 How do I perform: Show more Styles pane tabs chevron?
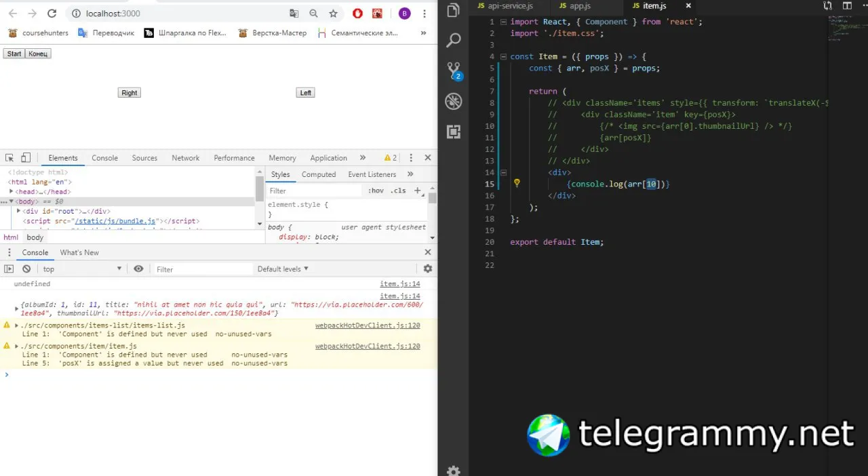click(x=410, y=174)
